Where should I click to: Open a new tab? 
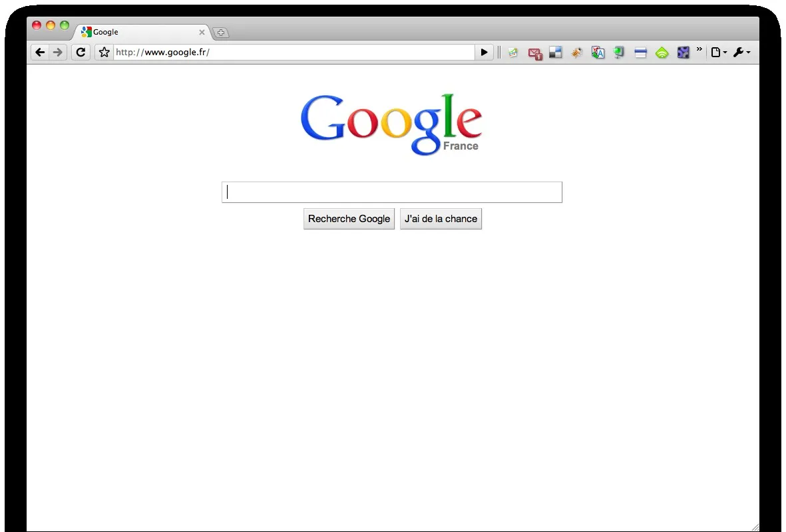coord(221,33)
